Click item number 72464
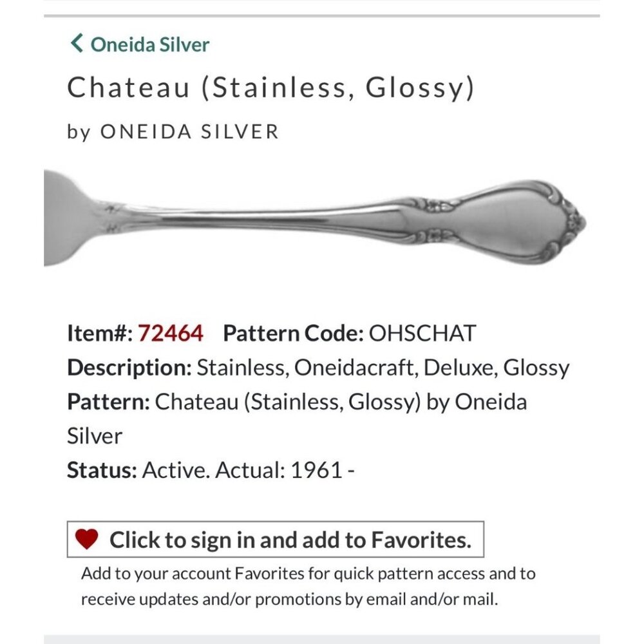The width and height of the screenshot is (644, 644). tap(173, 333)
